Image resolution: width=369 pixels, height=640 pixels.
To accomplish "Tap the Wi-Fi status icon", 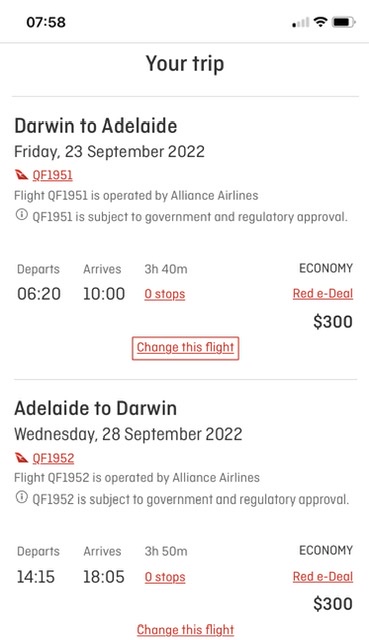I will (x=321, y=22).
